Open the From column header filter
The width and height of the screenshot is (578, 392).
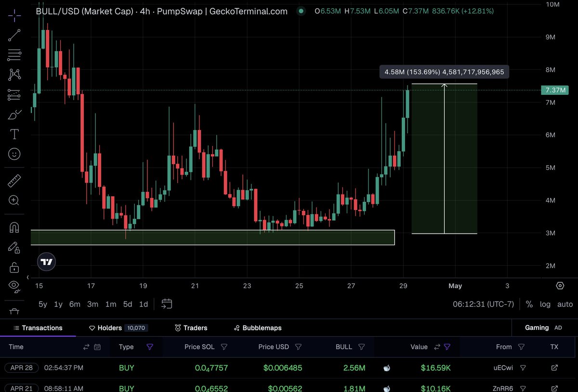pyautogui.click(x=521, y=347)
